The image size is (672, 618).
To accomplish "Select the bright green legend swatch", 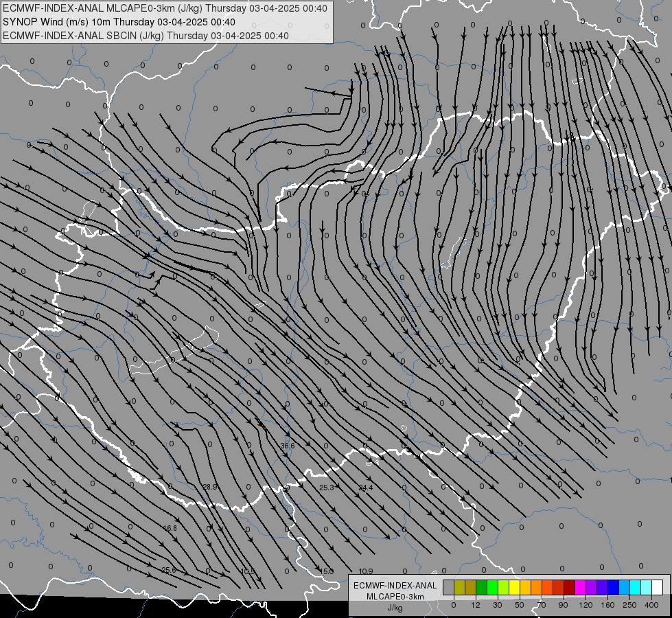I will (492, 588).
